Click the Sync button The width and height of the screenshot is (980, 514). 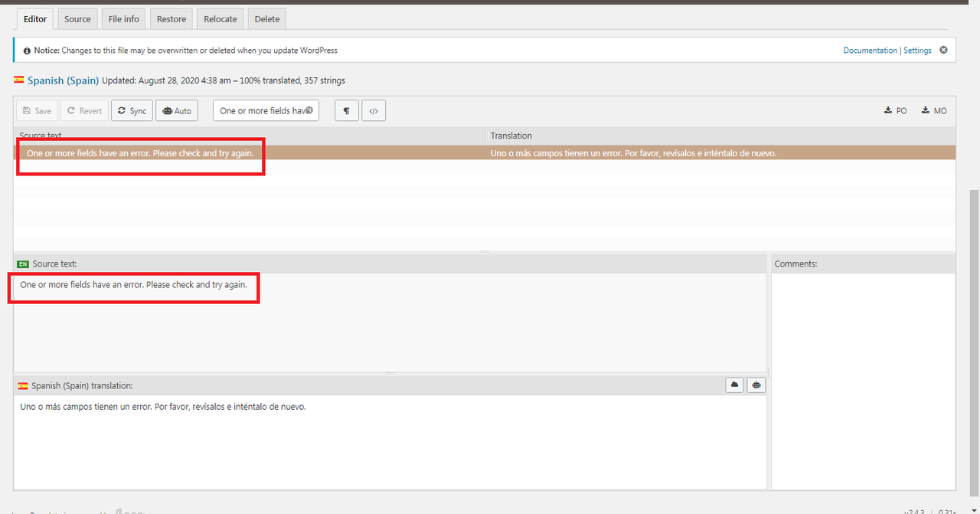coord(132,111)
